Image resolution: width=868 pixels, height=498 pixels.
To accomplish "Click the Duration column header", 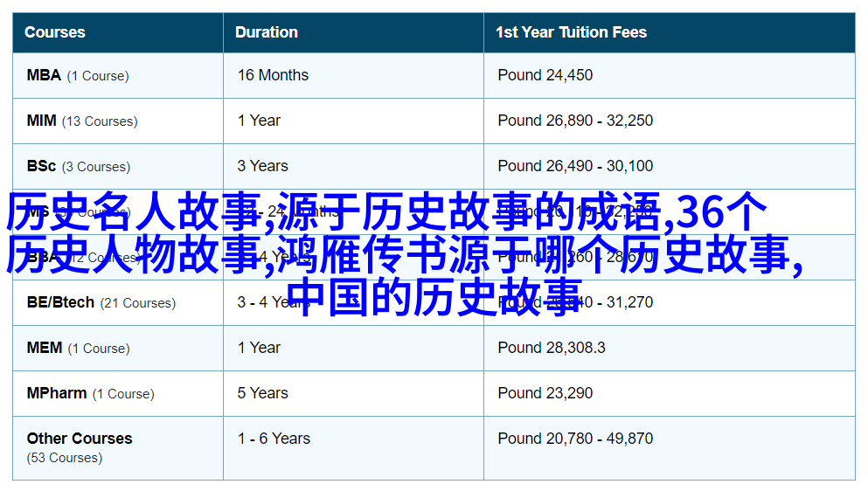I will pyautogui.click(x=267, y=32).
